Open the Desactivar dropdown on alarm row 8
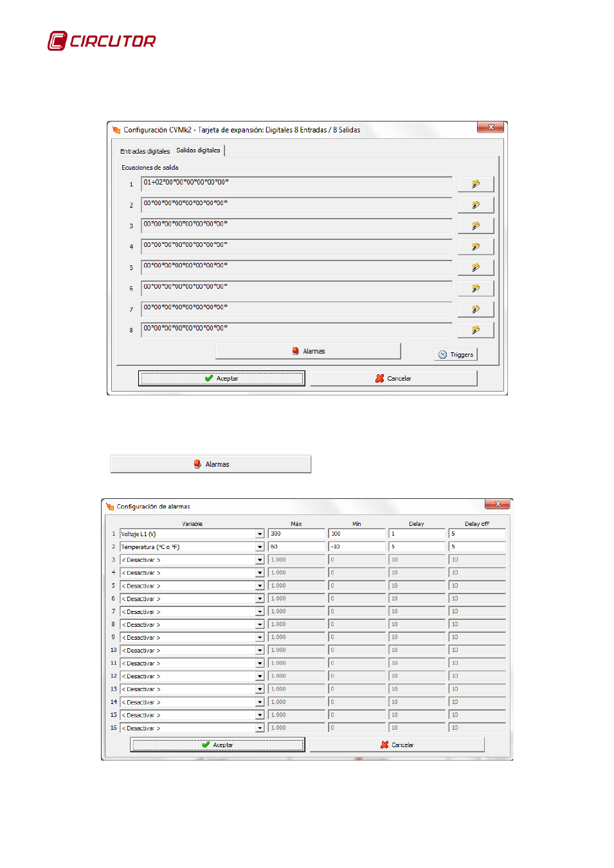This screenshot has width=614, height=868. pyautogui.click(x=260, y=624)
